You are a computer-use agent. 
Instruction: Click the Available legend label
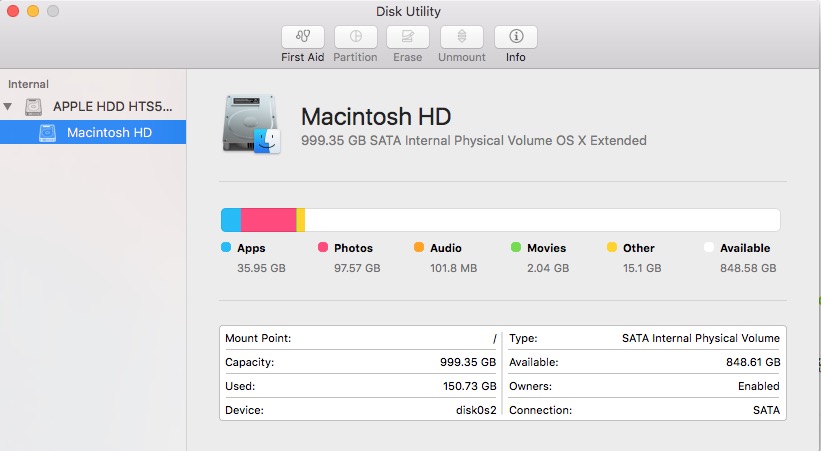745,248
